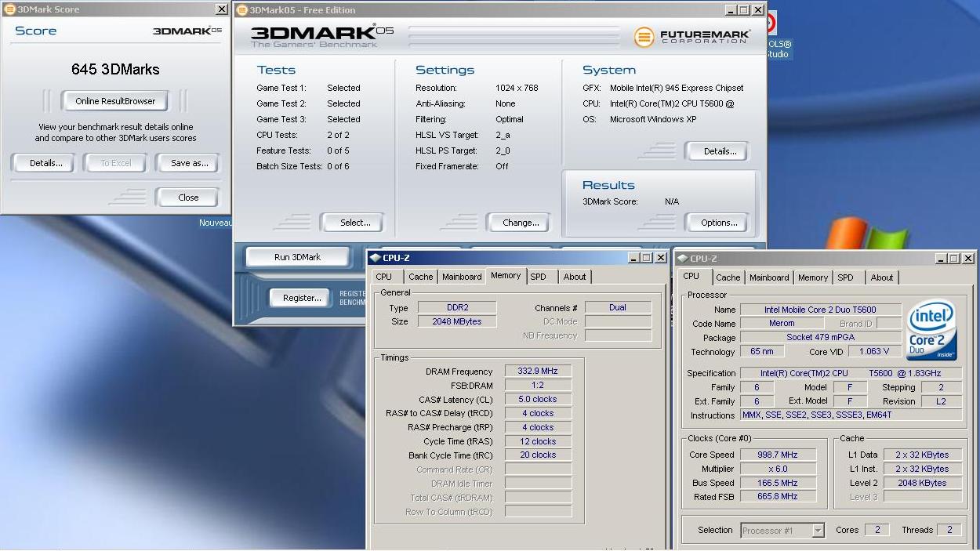The image size is (980, 551).
Task: Click Resolution value 1024 x 768
Action: 517,88
